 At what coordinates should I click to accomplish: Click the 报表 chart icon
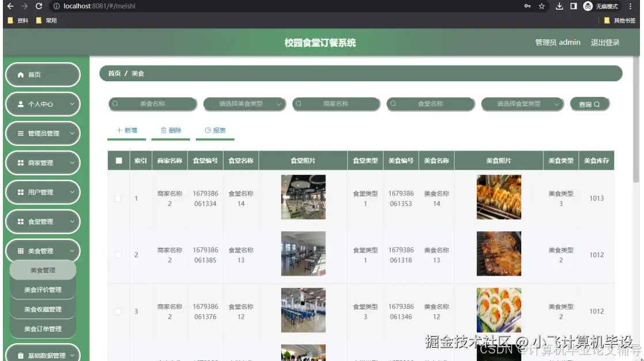(x=207, y=130)
